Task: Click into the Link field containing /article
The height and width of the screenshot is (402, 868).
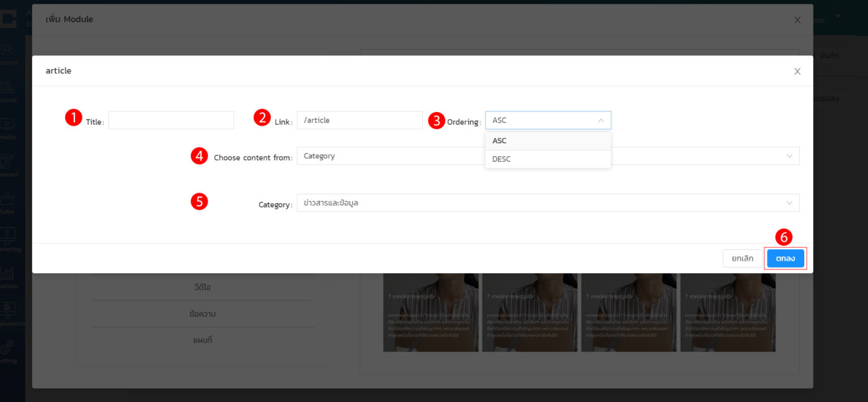Action: (x=360, y=120)
